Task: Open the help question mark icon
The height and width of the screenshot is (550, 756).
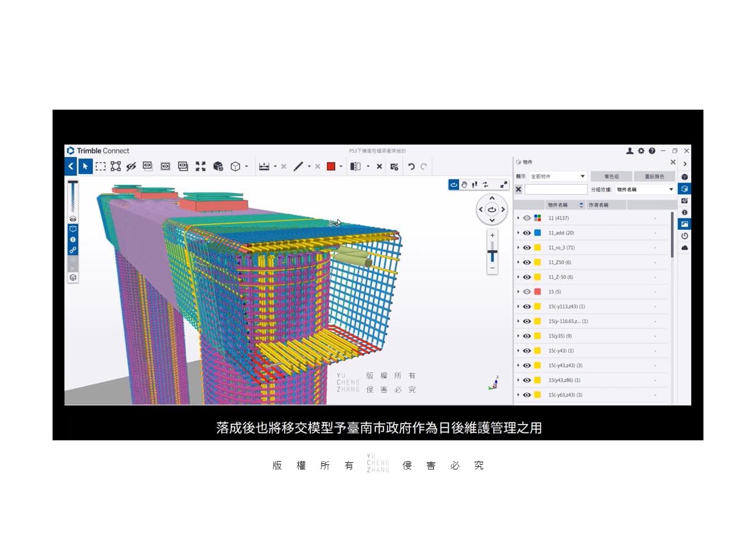Action: (651, 151)
